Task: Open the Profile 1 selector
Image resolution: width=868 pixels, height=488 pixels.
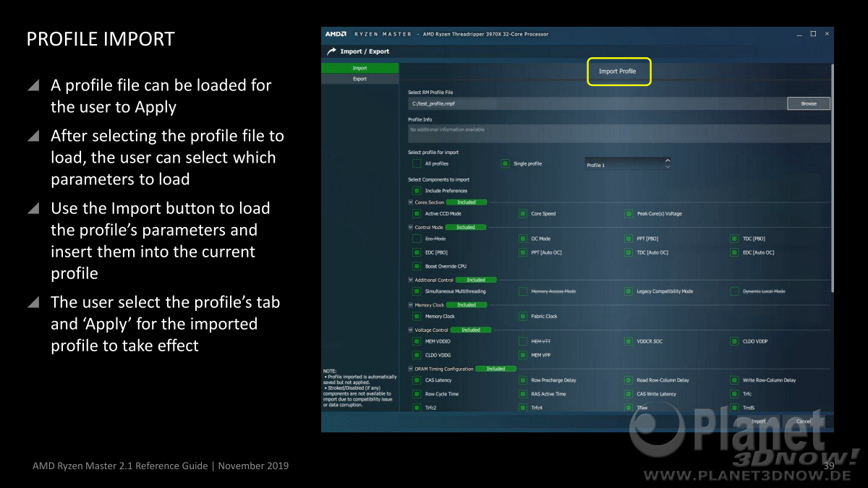Action: click(x=628, y=165)
